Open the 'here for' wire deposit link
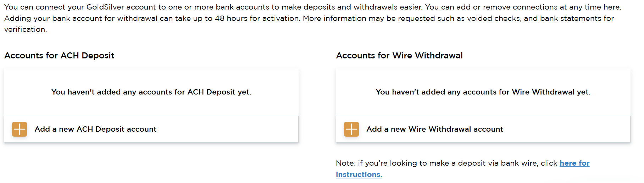The width and height of the screenshot is (644, 183). coord(574,163)
